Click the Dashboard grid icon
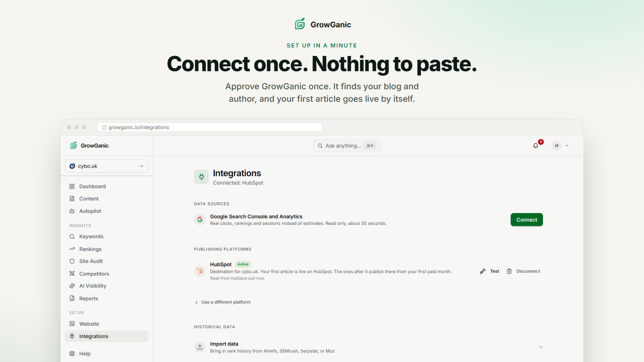This screenshot has width=644, height=362. click(x=72, y=186)
